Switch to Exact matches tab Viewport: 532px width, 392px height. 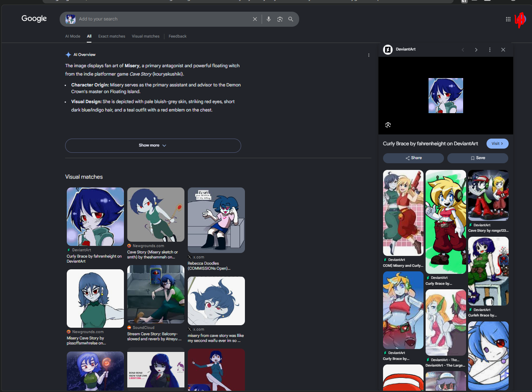click(x=112, y=36)
